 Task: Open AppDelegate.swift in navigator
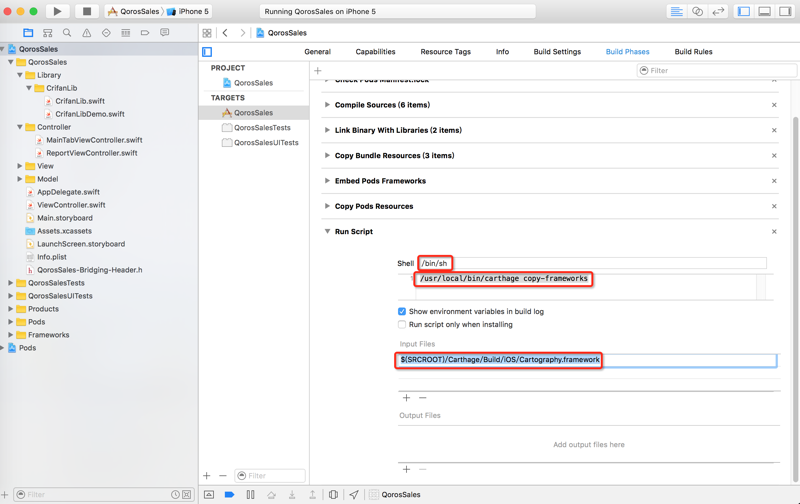(x=68, y=192)
